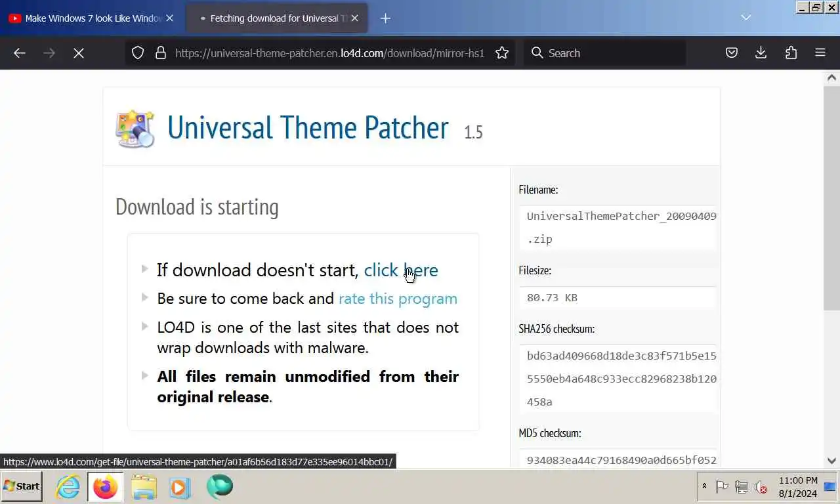Click the address bar URL

point(329,53)
